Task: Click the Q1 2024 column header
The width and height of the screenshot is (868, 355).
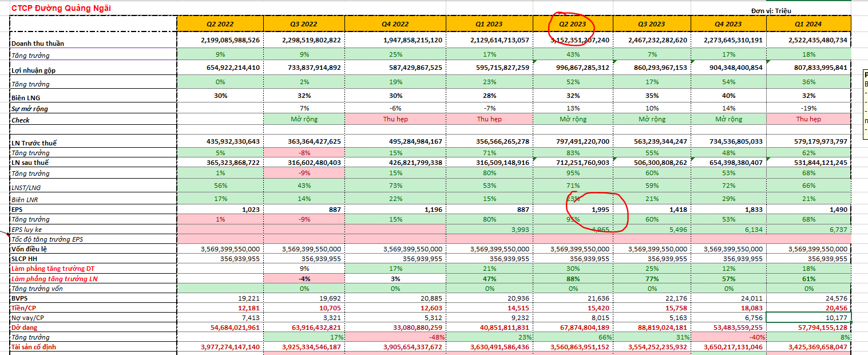Action: (x=808, y=24)
